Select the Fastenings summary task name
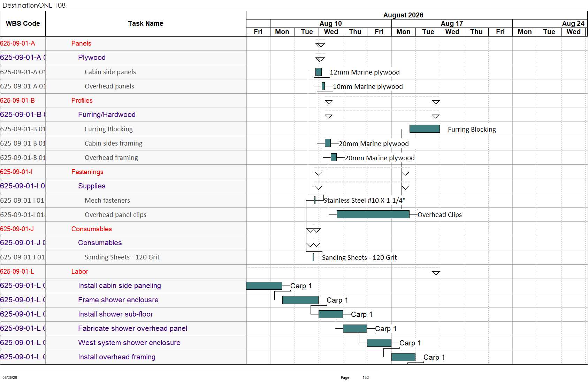 pos(87,172)
